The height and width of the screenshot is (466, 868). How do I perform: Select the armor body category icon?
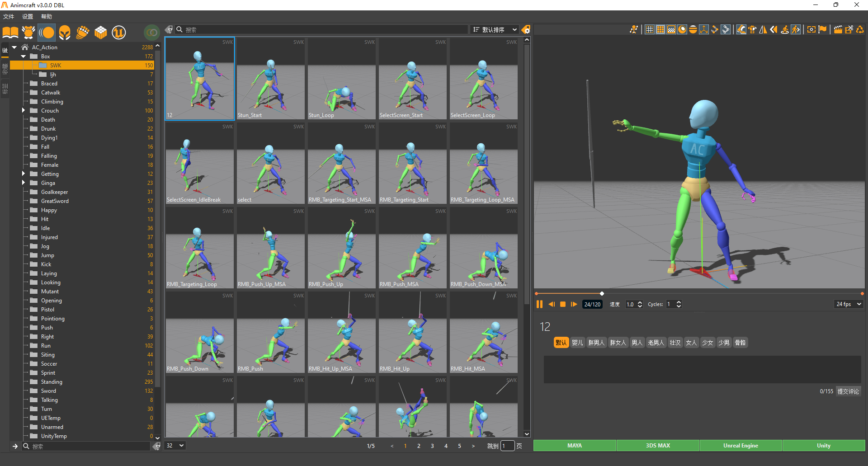(28, 32)
